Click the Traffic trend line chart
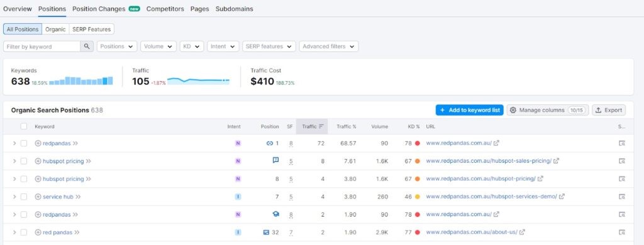 [x=198, y=80]
